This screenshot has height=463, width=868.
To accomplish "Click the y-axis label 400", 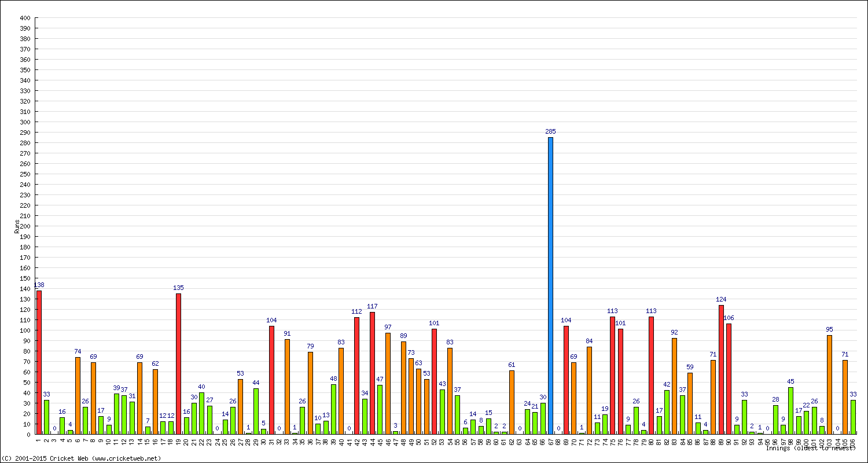I will coord(24,18).
